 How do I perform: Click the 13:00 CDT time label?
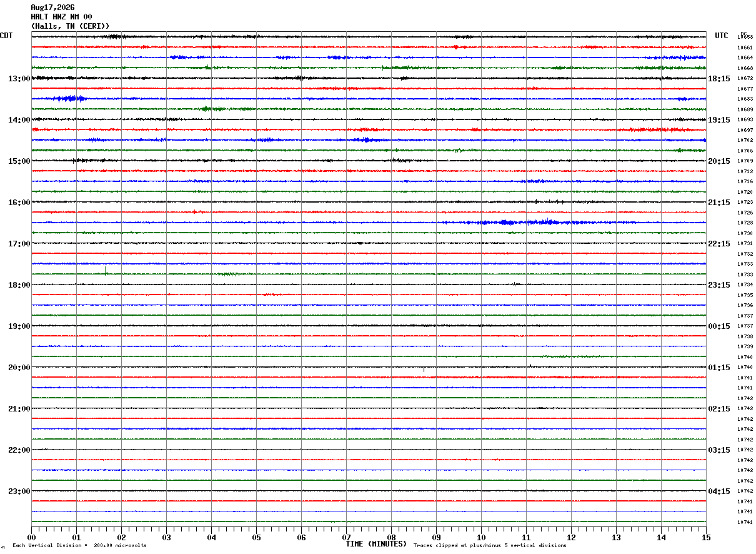19,79
